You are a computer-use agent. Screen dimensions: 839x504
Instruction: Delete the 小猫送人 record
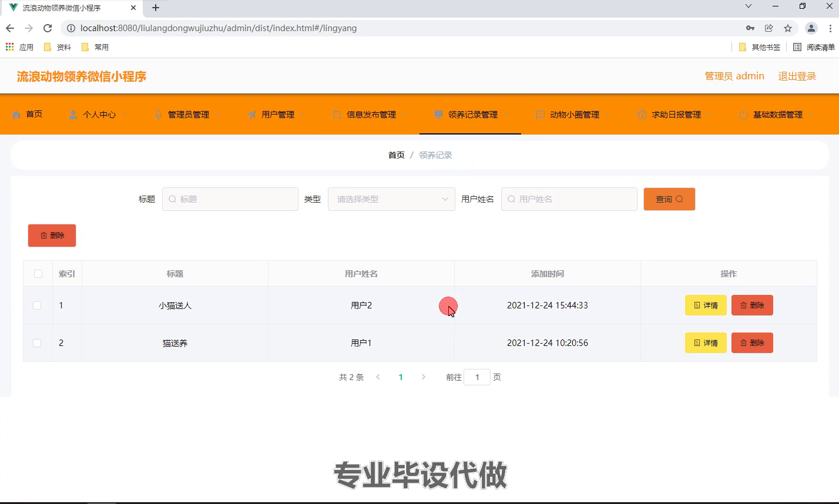point(752,305)
